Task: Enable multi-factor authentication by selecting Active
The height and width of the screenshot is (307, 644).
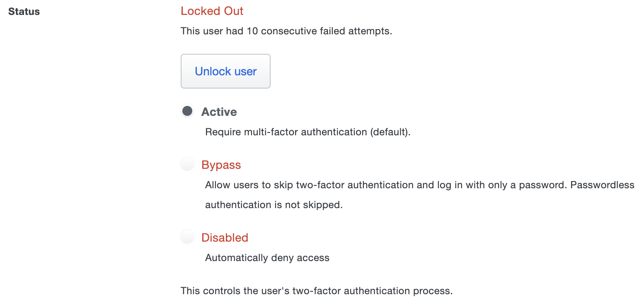Action: coord(187,111)
